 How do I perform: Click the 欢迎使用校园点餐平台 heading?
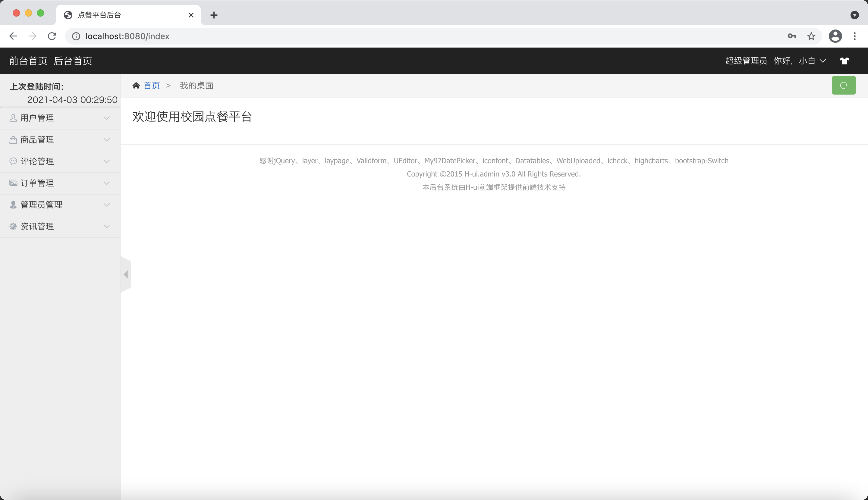(192, 117)
